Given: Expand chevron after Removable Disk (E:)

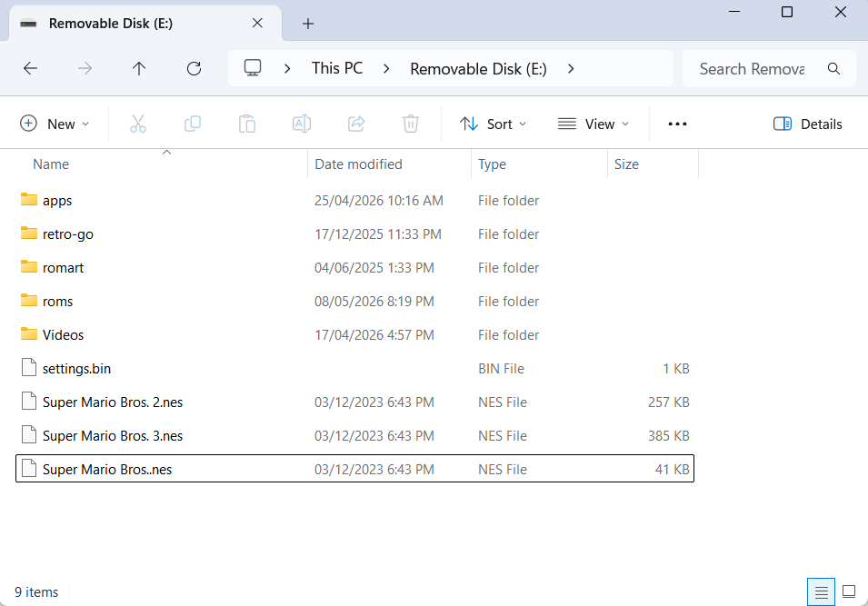Looking at the screenshot, I should coord(571,69).
